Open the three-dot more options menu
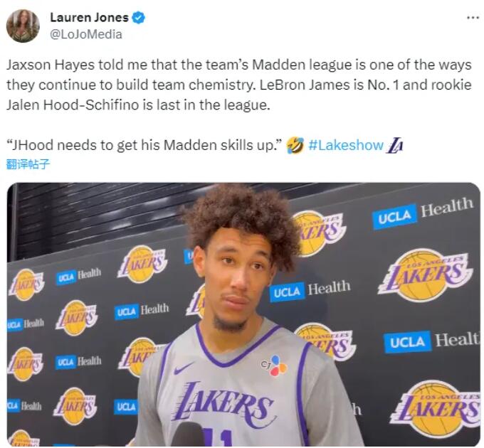The width and height of the screenshot is (484, 448). tap(473, 18)
